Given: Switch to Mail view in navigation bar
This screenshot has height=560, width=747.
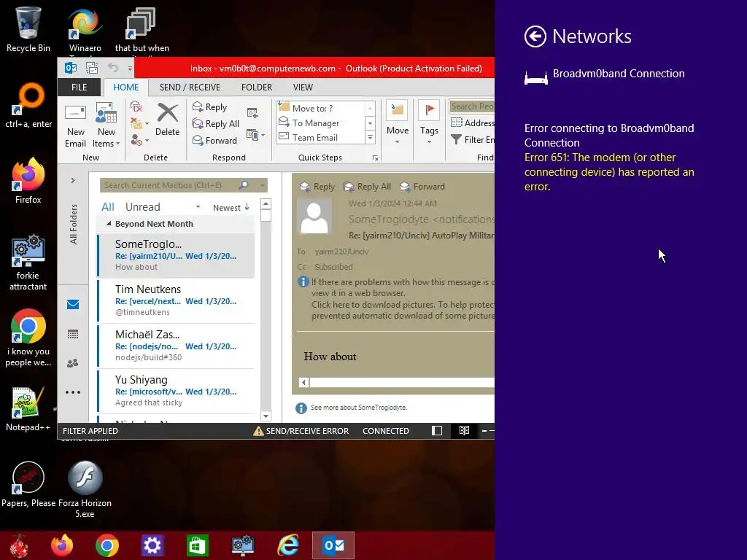Looking at the screenshot, I should point(73,304).
